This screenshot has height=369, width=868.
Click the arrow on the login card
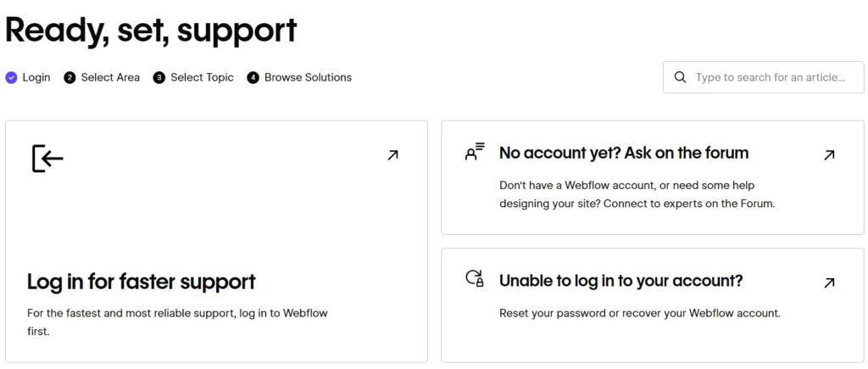[392, 155]
